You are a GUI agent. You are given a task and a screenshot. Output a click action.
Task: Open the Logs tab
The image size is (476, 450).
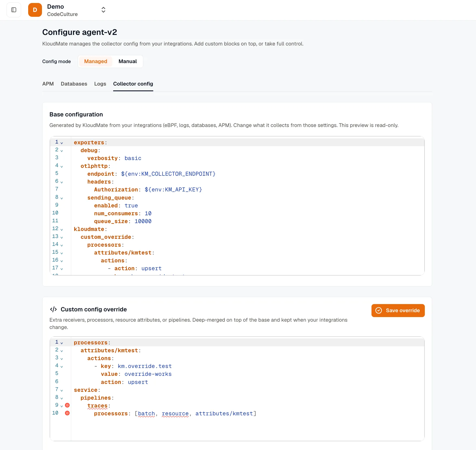[x=100, y=84]
